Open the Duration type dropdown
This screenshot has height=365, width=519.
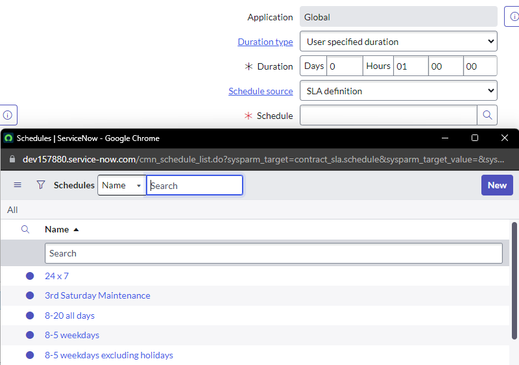coord(398,41)
